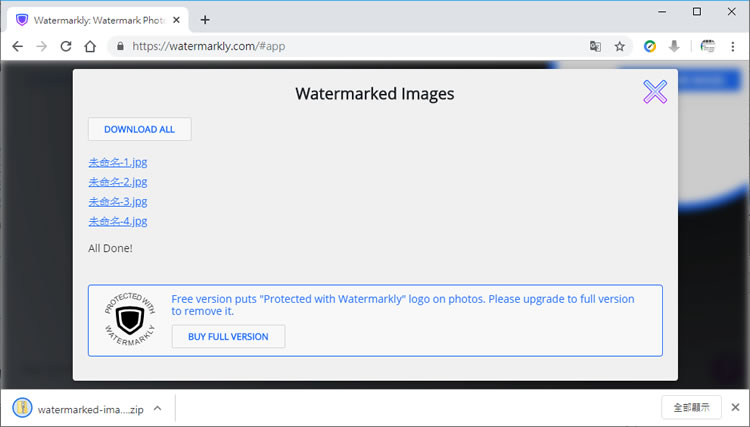The height and width of the screenshot is (427, 750).
Task: Click the padlock site security icon
Action: (x=121, y=46)
